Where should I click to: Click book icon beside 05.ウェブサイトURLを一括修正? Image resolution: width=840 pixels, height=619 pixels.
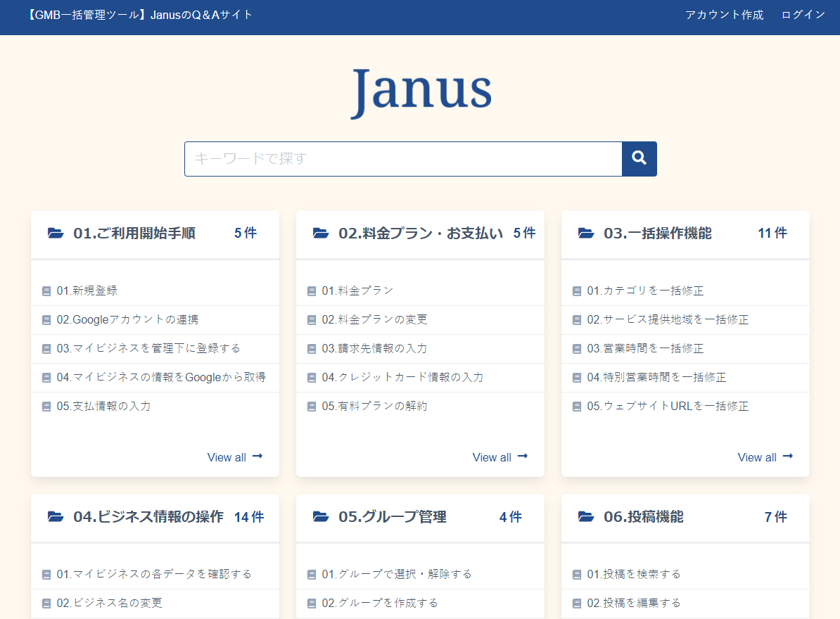(577, 407)
